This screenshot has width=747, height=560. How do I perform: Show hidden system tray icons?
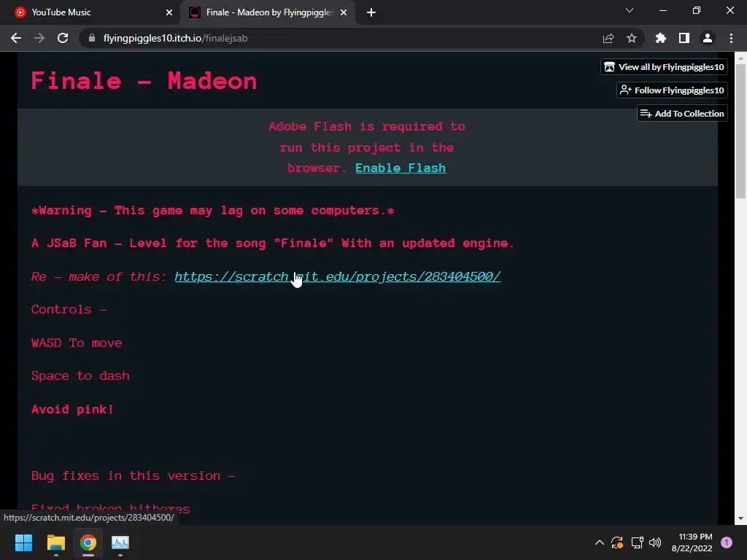click(600, 542)
